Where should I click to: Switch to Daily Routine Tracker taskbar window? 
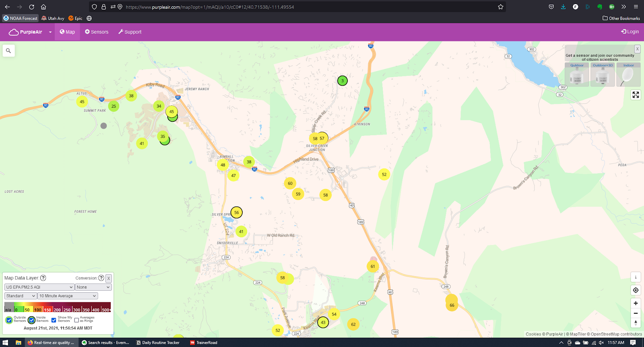158,343
